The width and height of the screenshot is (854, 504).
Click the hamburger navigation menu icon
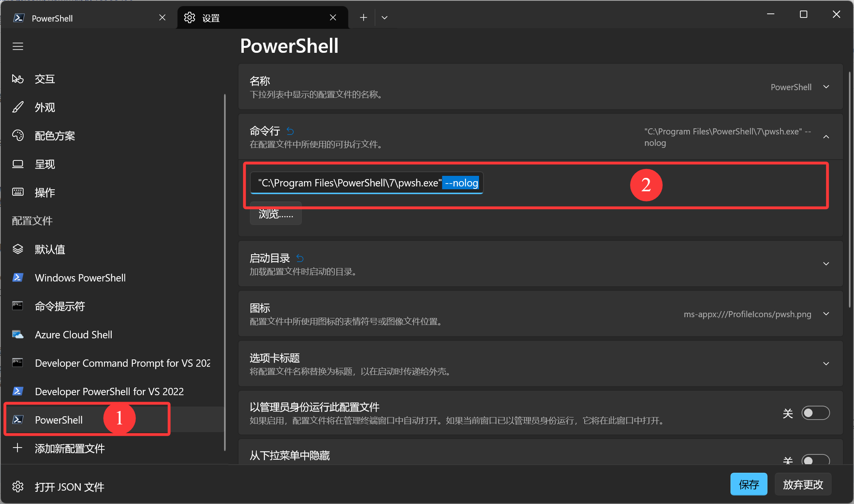pyautogui.click(x=17, y=46)
